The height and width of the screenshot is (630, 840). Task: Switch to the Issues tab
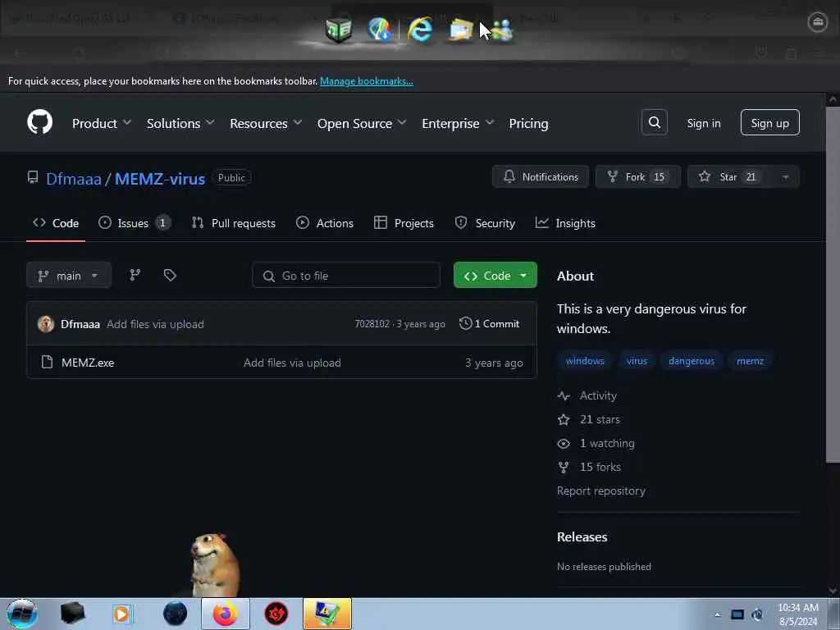coord(135,223)
